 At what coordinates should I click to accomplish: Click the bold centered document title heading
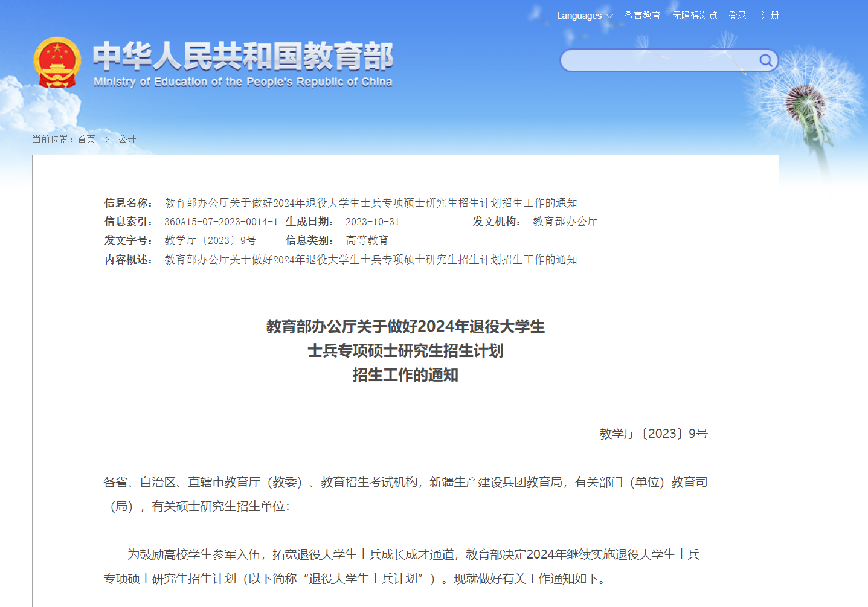(x=405, y=351)
